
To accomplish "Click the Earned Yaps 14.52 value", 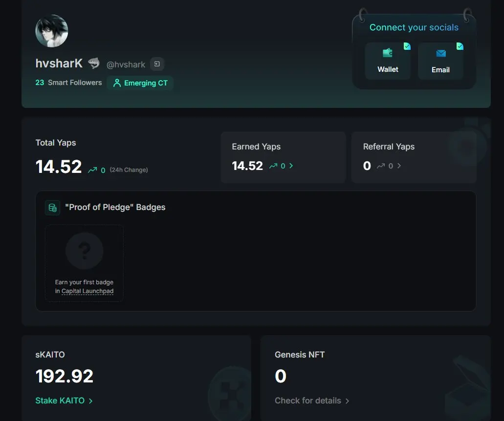I will coord(247,166).
